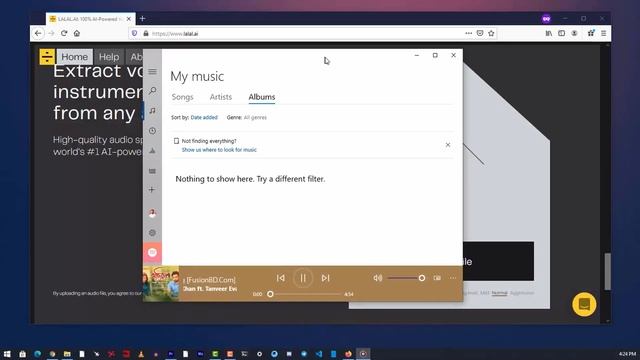This screenshot has height=360, width=640.
Task: Reload the lalal.ai page
Action: point(64,33)
